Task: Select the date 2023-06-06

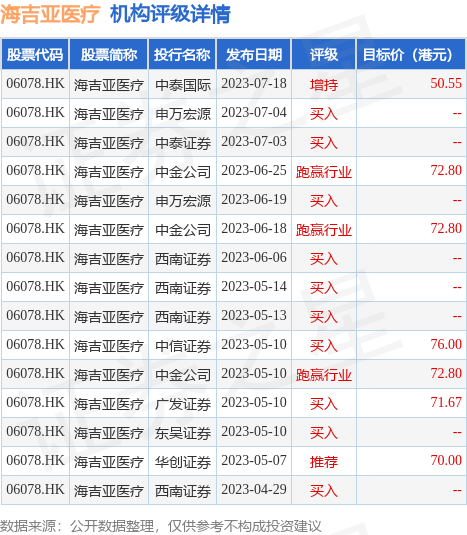Action: [x=254, y=258]
